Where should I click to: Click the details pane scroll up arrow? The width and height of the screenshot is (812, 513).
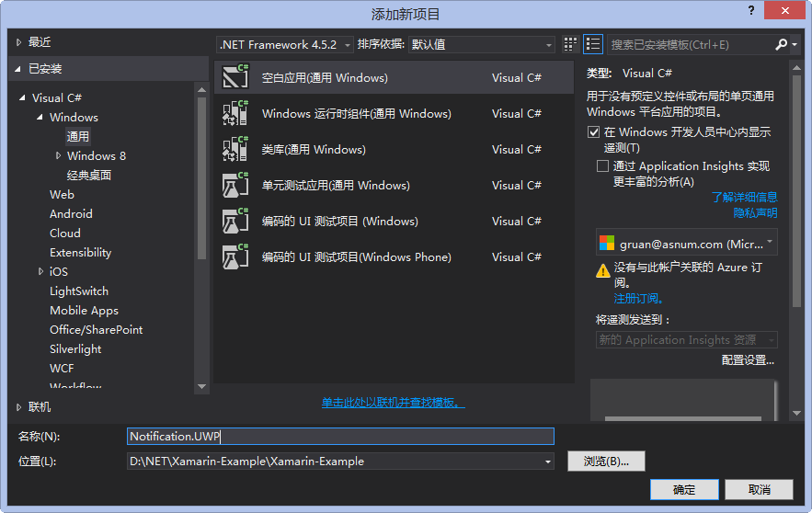(x=797, y=67)
